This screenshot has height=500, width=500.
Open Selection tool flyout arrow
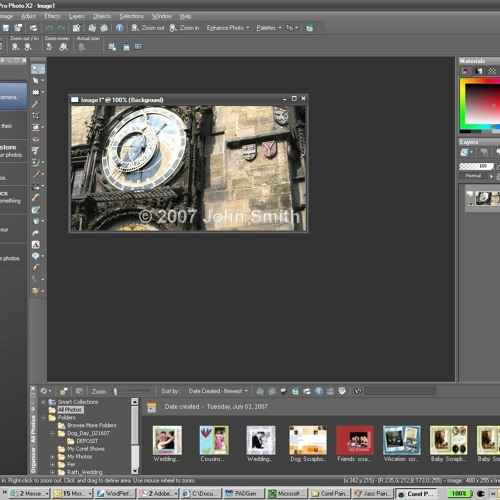[x=43, y=92]
